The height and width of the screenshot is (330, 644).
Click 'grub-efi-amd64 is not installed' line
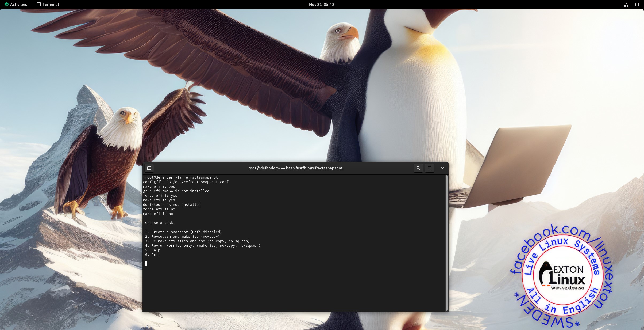[176, 191]
